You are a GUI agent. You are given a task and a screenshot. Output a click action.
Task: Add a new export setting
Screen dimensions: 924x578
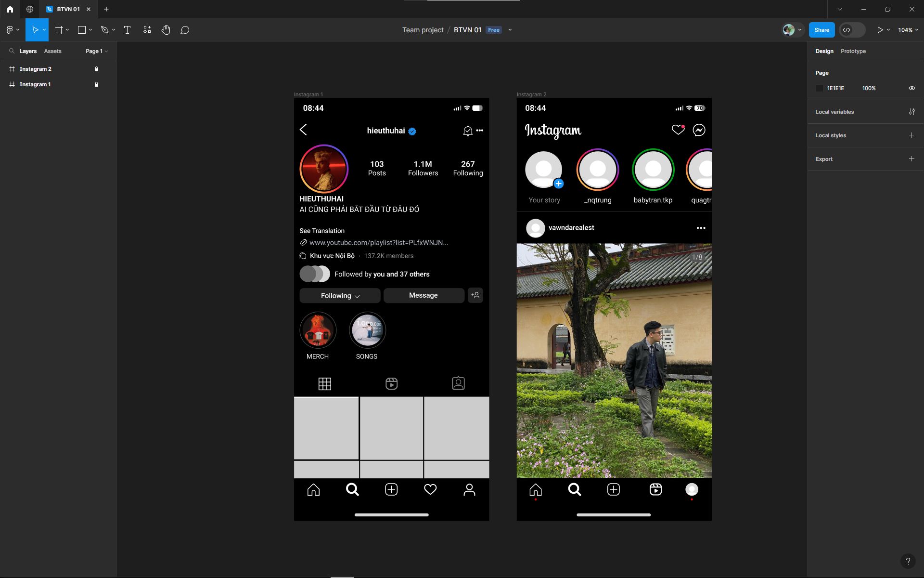(911, 159)
